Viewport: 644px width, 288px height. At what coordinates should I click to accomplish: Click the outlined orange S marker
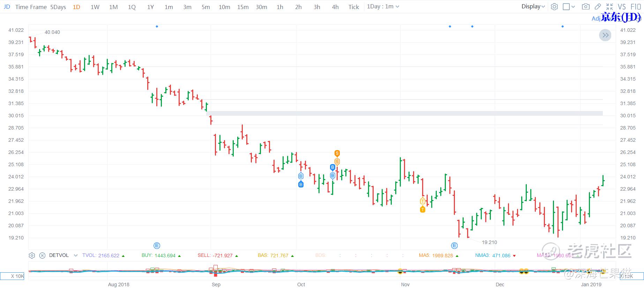(x=337, y=161)
